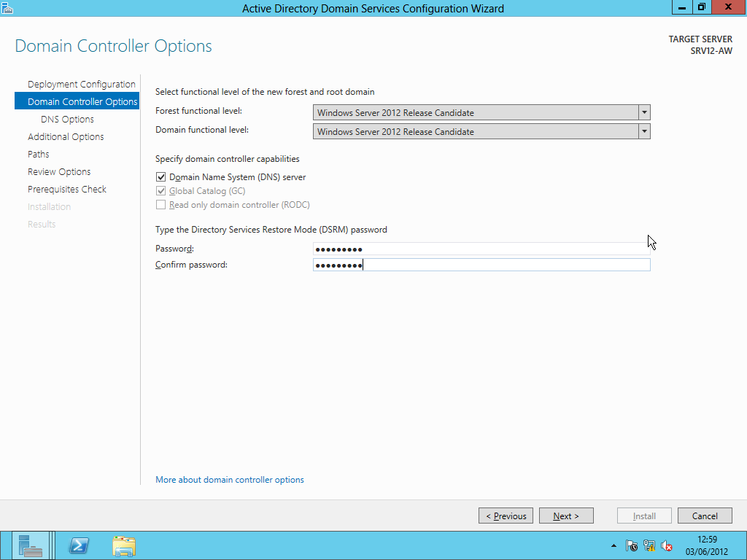Toggle the Global Catalog (GC) checkbox
Screen dimensions: 747x560
161,191
